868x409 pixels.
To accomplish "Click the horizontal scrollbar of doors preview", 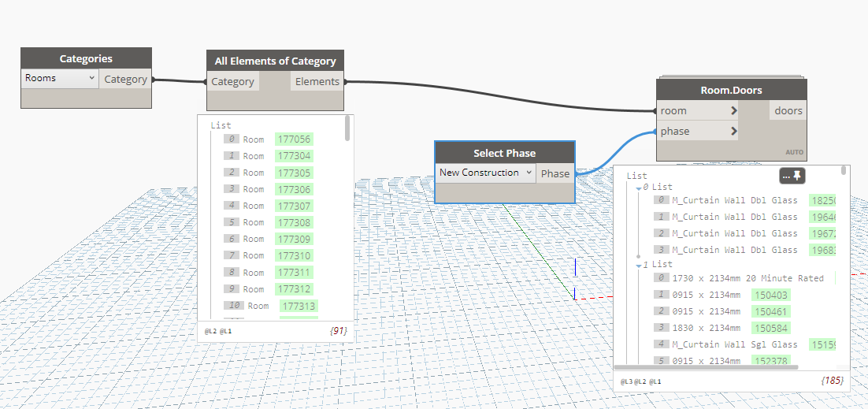I will [x=706, y=366].
